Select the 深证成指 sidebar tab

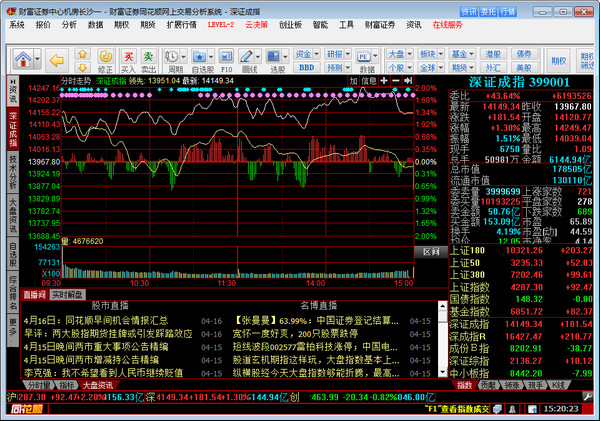(13, 129)
